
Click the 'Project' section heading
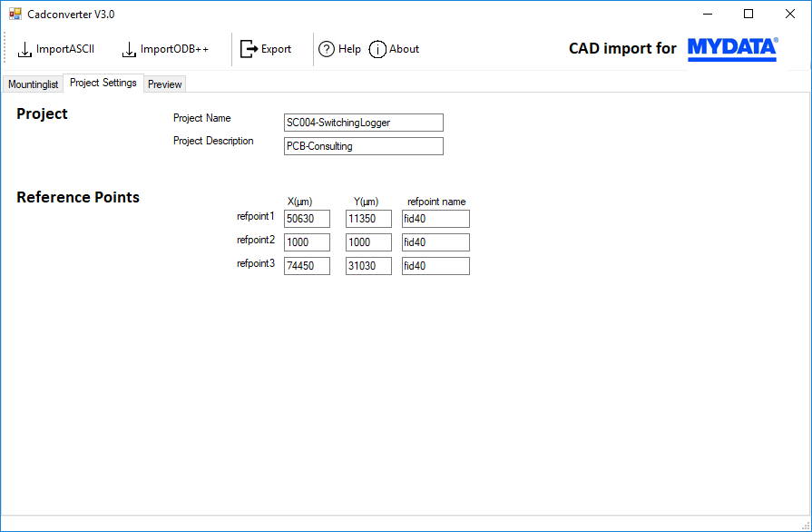point(42,114)
